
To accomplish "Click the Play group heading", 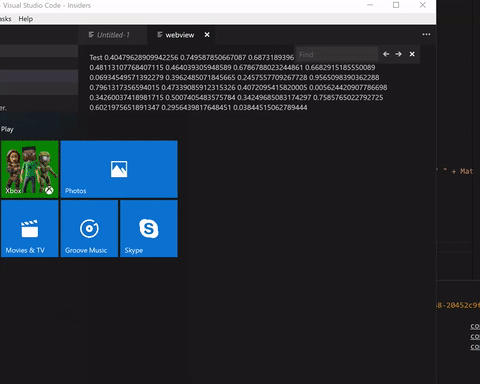I will point(7,129).
